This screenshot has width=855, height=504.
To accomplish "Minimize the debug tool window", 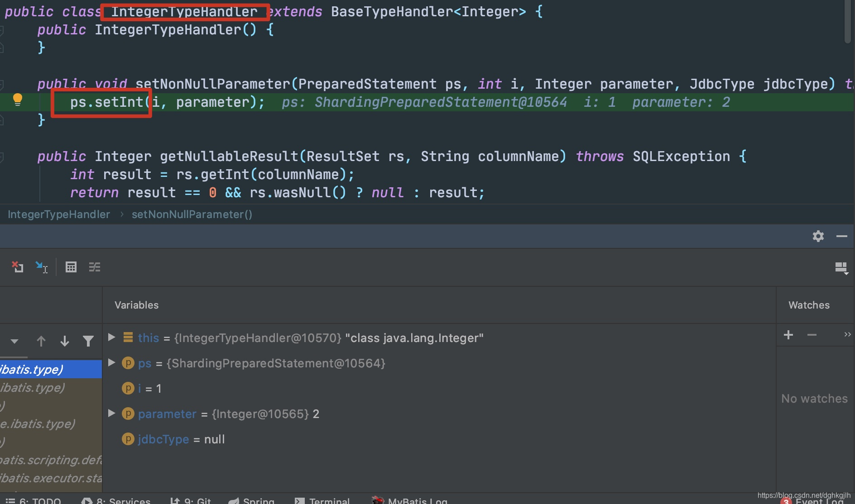I will tap(841, 236).
